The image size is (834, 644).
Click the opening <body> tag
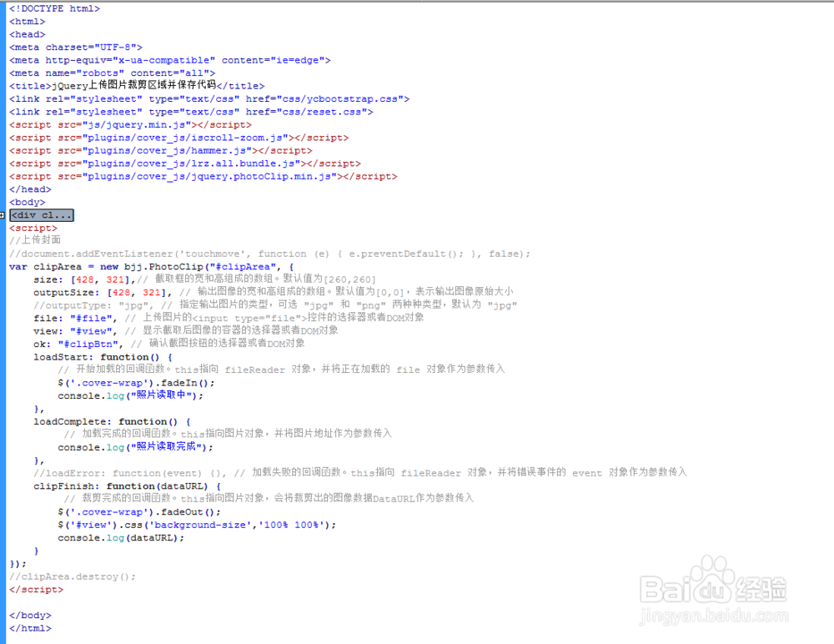point(28,202)
